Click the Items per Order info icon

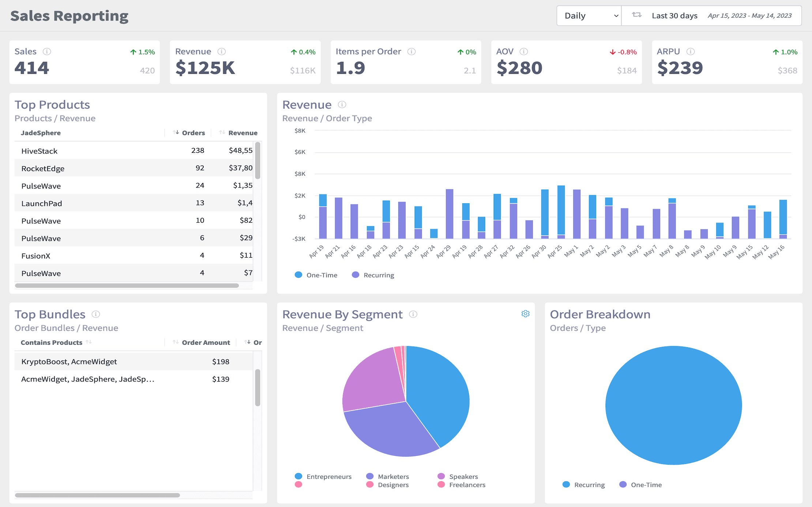(x=411, y=52)
